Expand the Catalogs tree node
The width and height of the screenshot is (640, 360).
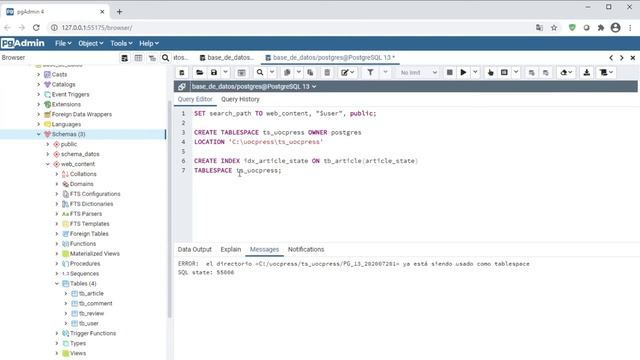pyautogui.click(x=39, y=84)
